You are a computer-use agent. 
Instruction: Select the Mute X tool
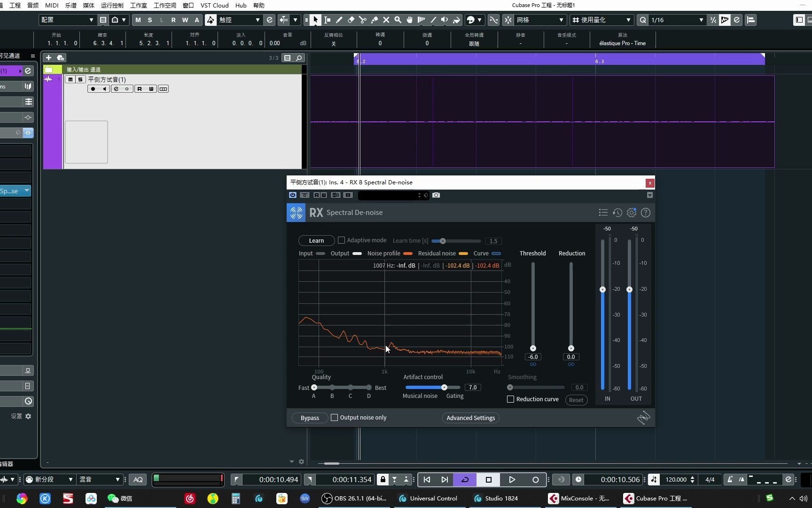click(x=386, y=20)
